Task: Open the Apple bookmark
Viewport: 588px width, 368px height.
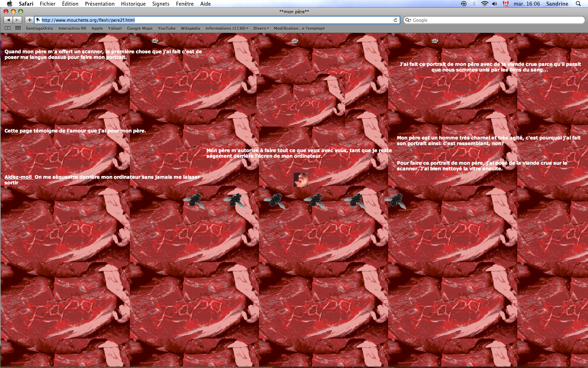Action: [97, 28]
